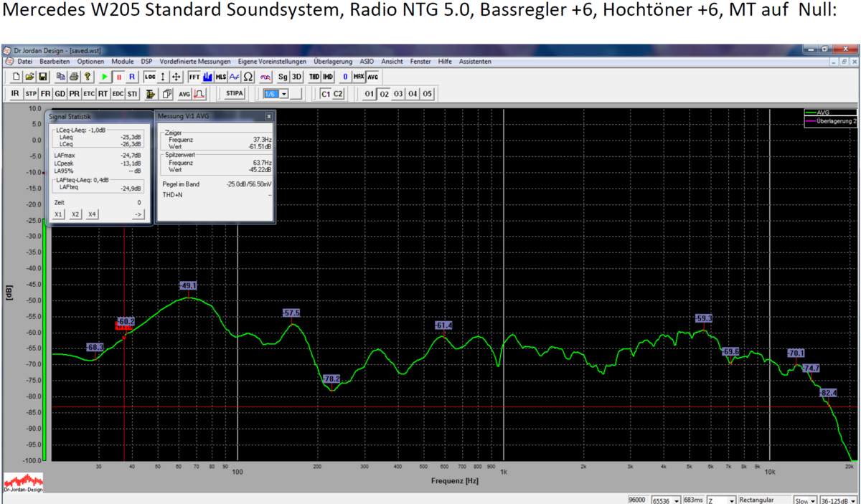The height and width of the screenshot is (504, 861).
Task: Select overlay slot 02
Action: 384,94
